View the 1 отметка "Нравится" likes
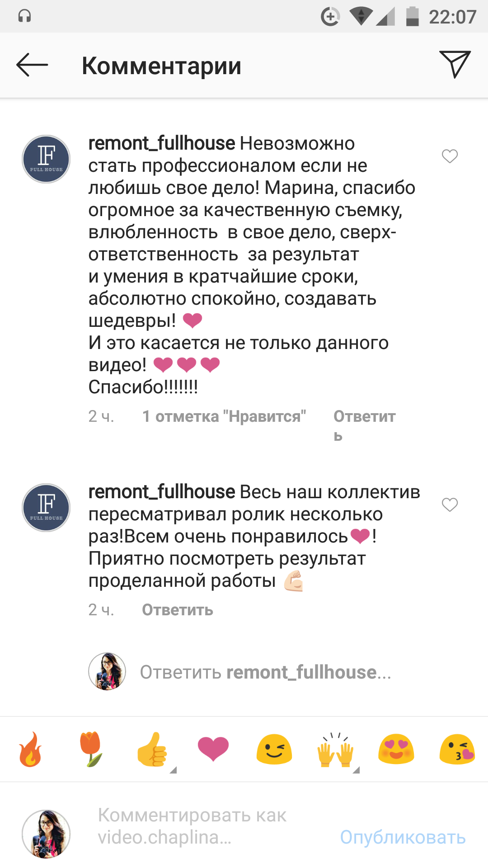The height and width of the screenshot is (868, 488). [x=224, y=416]
